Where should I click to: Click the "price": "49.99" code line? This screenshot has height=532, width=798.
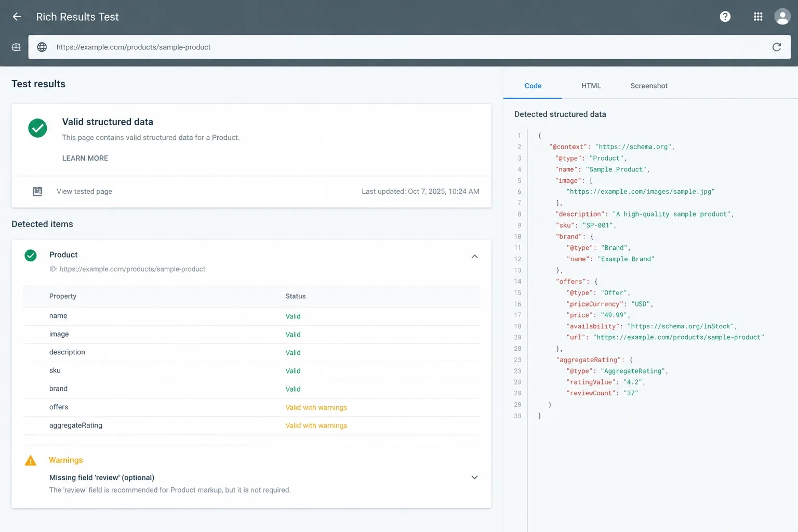point(598,315)
